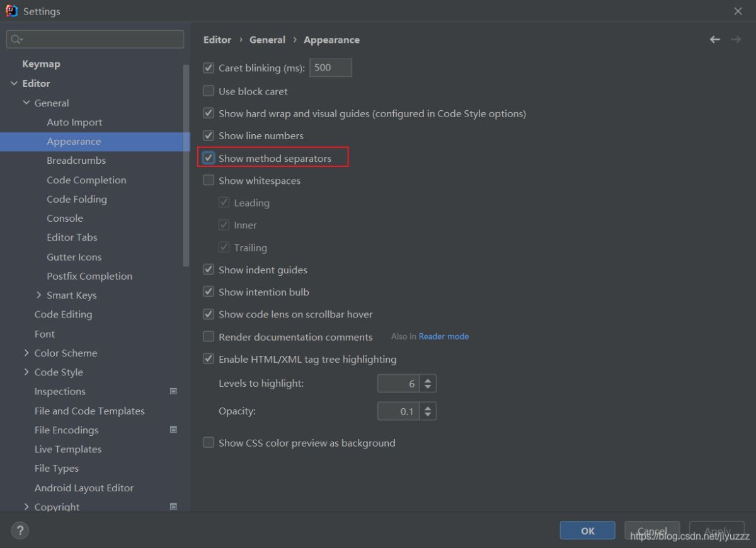Select Breadcrumbs in the settings tree
Image resolution: width=756 pixels, height=548 pixels.
[76, 161]
